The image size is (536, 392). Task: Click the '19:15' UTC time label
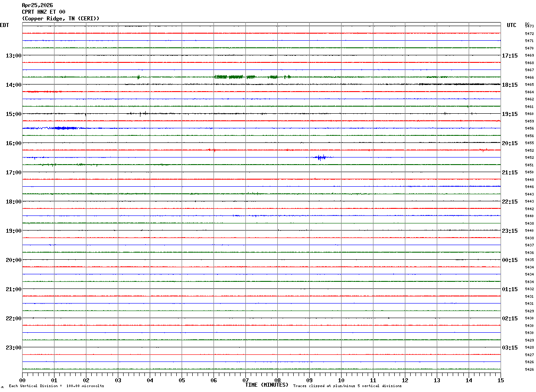pyautogui.click(x=509, y=114)
